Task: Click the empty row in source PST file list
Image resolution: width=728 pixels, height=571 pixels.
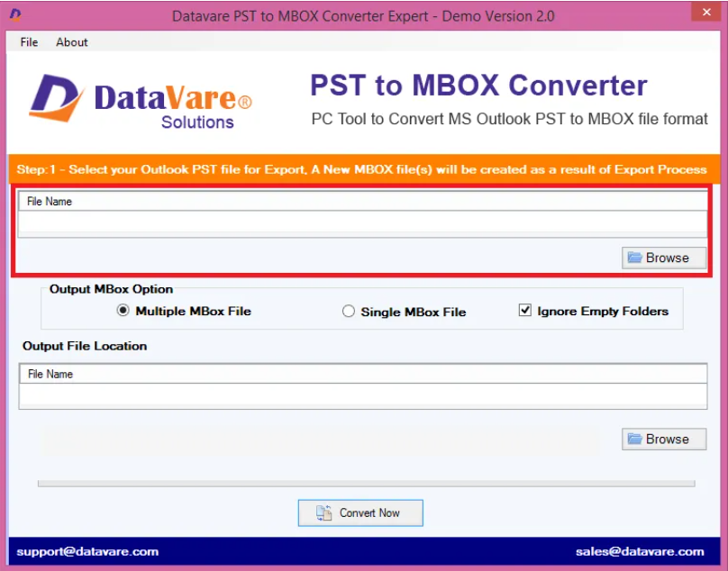Action: click(362, 222)
